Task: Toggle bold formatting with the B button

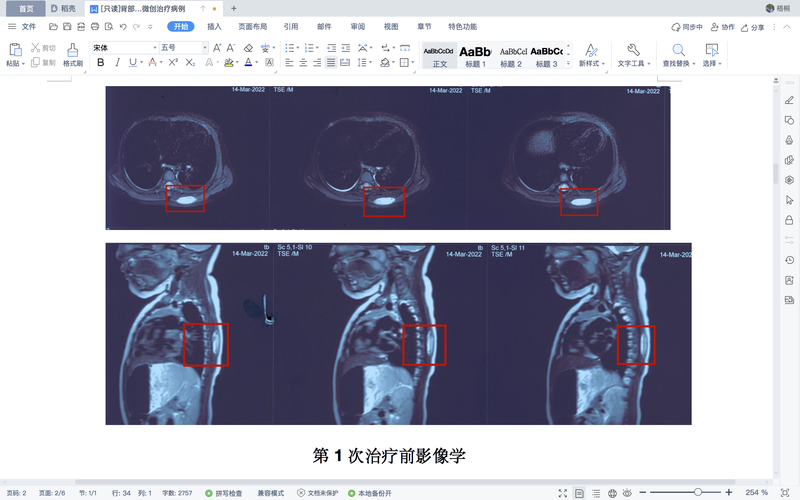Action: pos(100,63)
